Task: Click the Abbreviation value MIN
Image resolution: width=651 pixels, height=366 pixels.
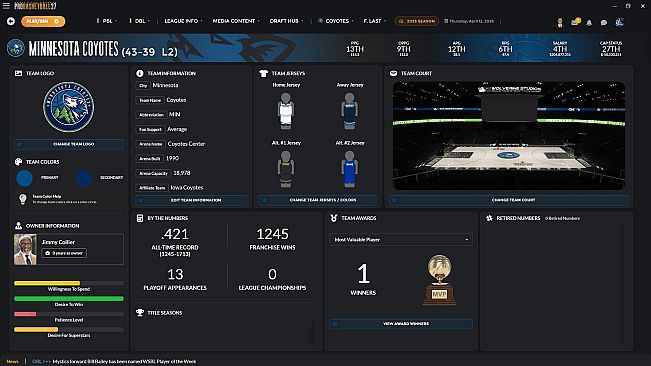Action: pyautogui.click(x=175, y=114)
